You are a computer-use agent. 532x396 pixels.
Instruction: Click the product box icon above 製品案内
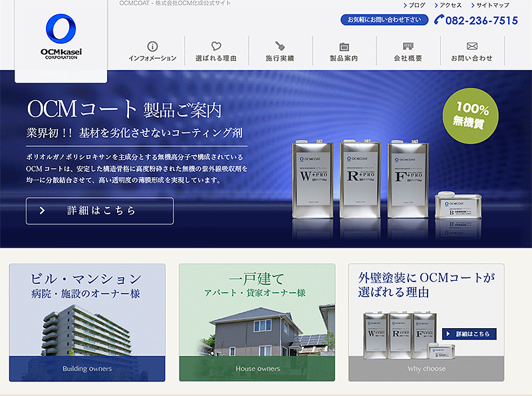tap(344, 47)
